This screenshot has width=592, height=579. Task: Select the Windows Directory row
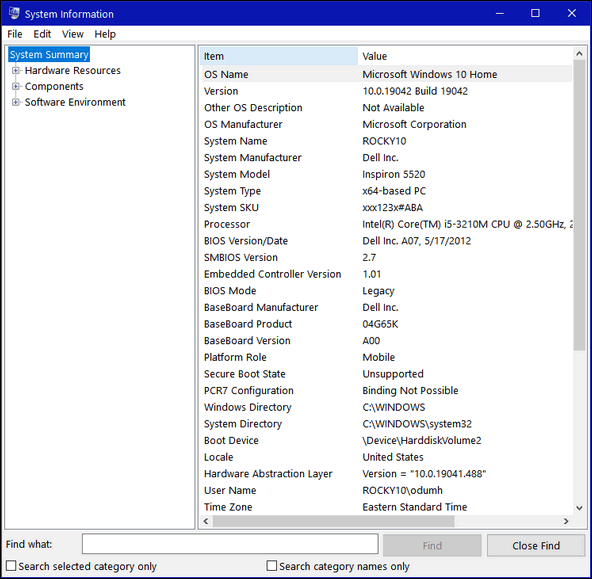point(386,407)
